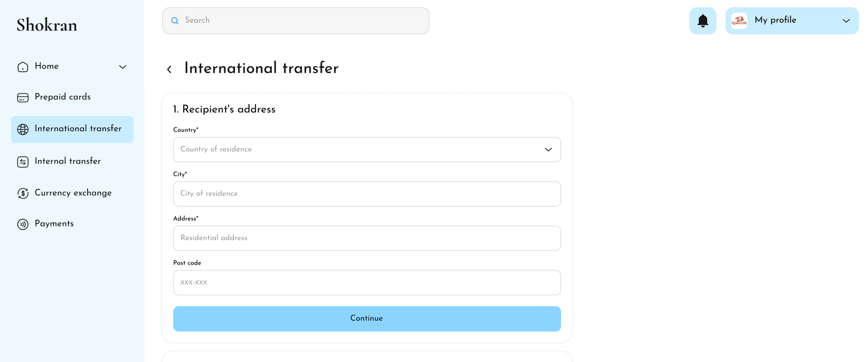This screenshot has width=868, height=362.
Task: Expand the Home sidebar menu
Action: coord(123,67)
